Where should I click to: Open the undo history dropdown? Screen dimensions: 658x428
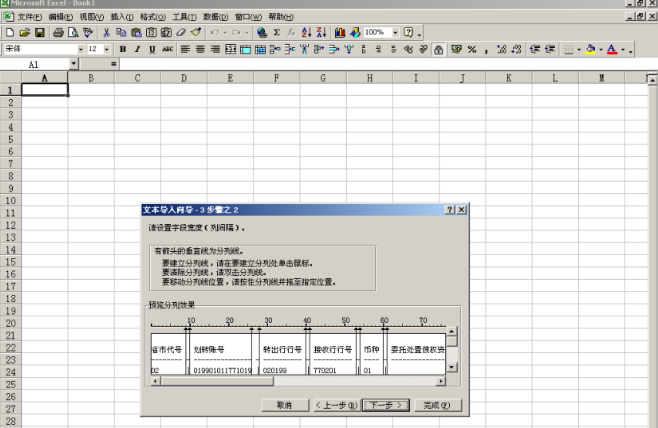(x=225, y=32)
